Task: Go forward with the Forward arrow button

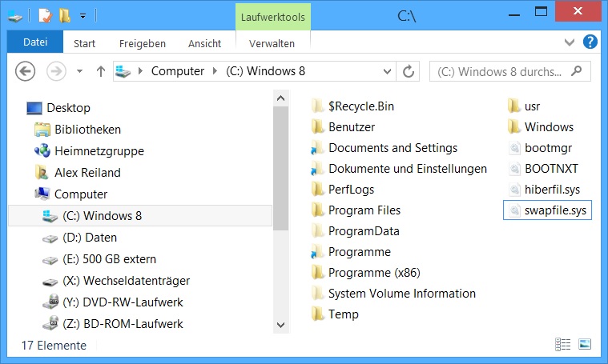Action: tap(56, 71)
